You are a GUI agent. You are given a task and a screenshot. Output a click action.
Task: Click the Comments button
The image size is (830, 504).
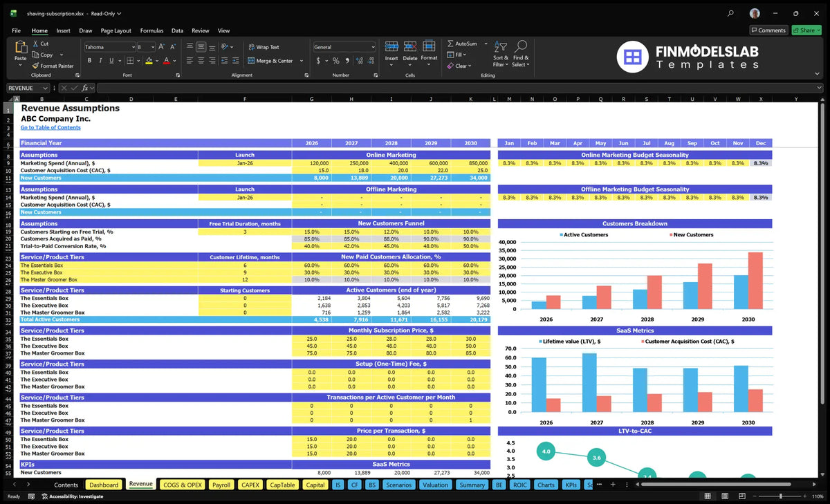(768, 30)
